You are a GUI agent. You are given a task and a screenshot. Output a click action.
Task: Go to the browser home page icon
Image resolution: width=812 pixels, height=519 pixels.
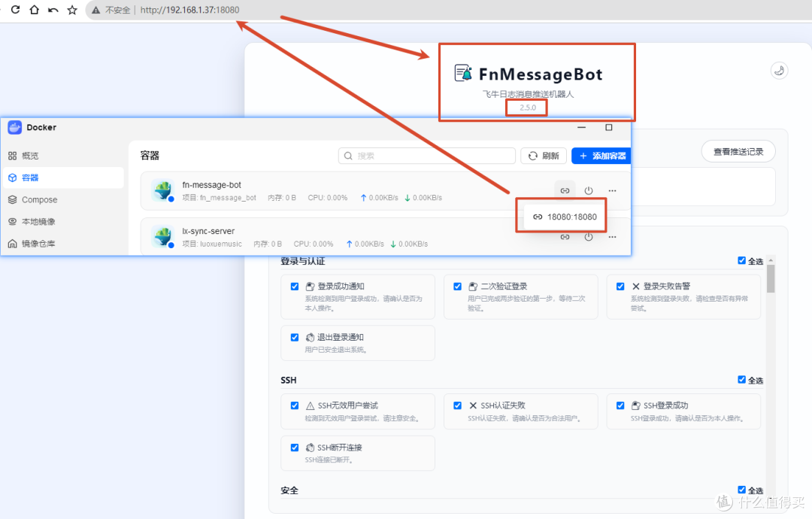pyautogui.click(x=34, y=10)
